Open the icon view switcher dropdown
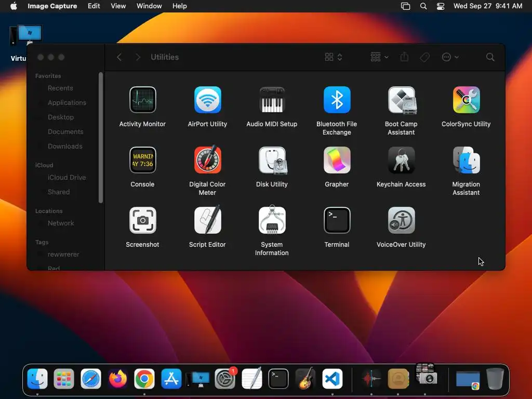Screen dimensions: 532x399 334,57
